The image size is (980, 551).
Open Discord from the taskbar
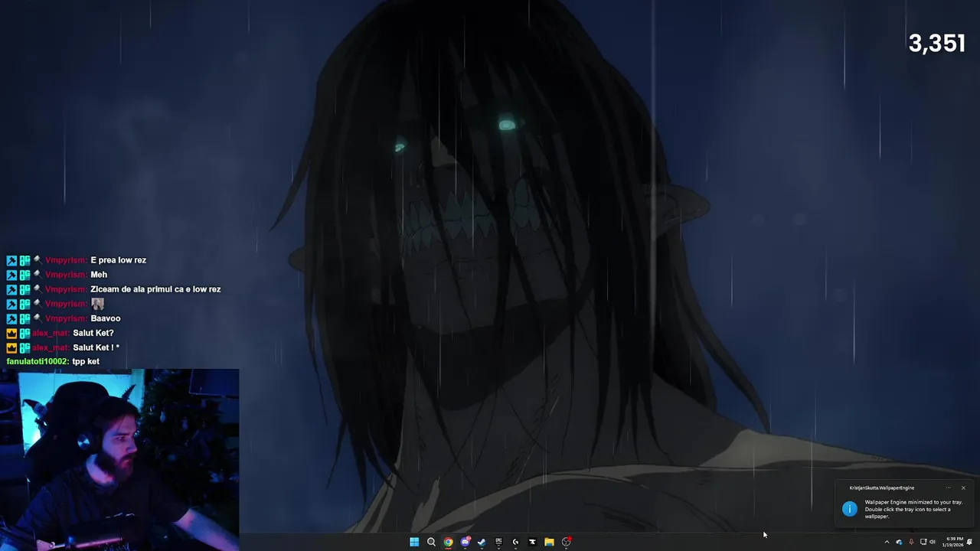point(465,542)
